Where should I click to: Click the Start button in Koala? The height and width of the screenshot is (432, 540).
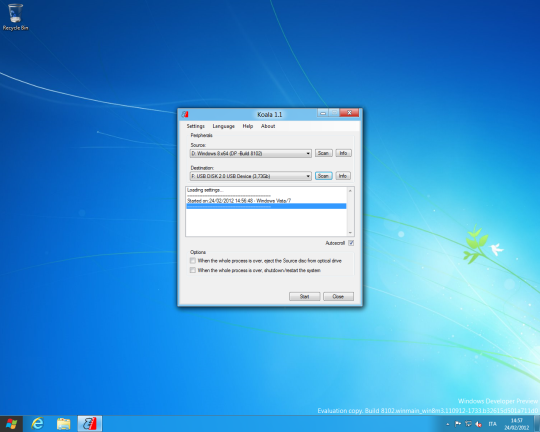coord(304,297)
